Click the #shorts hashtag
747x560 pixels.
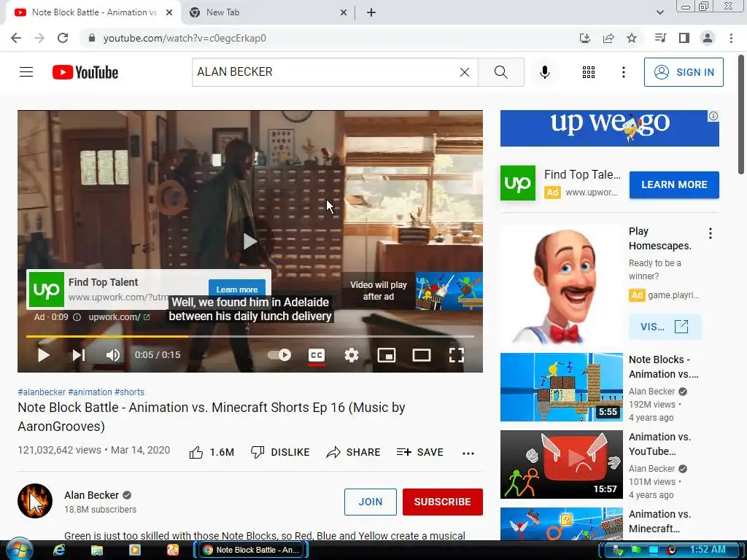tap(129, 392)
